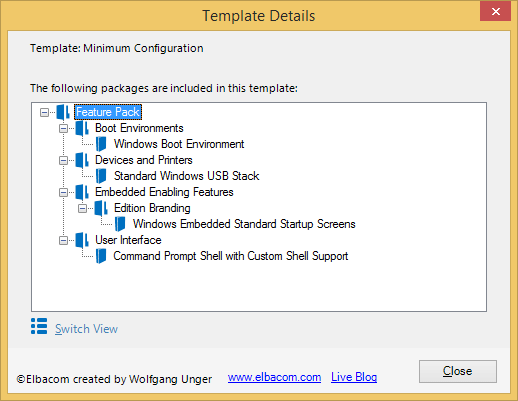Collapse the Boot Environments node

[63, 128]
